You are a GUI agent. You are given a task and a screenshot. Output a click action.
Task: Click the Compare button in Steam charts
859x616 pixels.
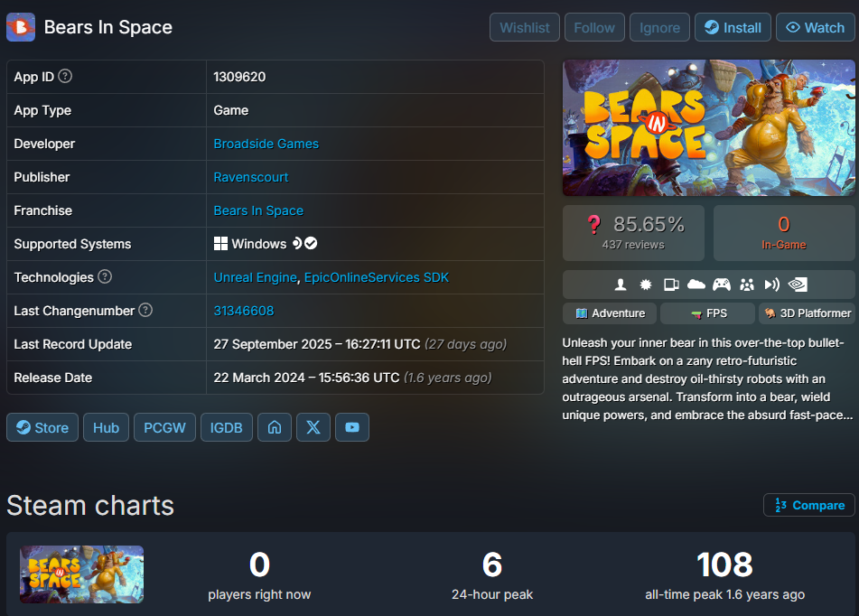pyautogui.click(x=809, y=505)
